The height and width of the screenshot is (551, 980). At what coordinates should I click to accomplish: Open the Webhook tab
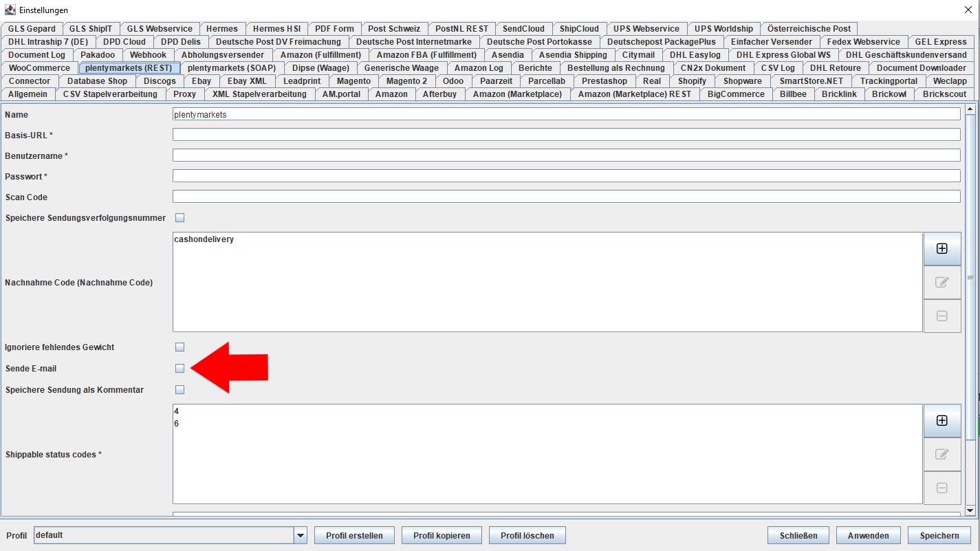(148, 55)
